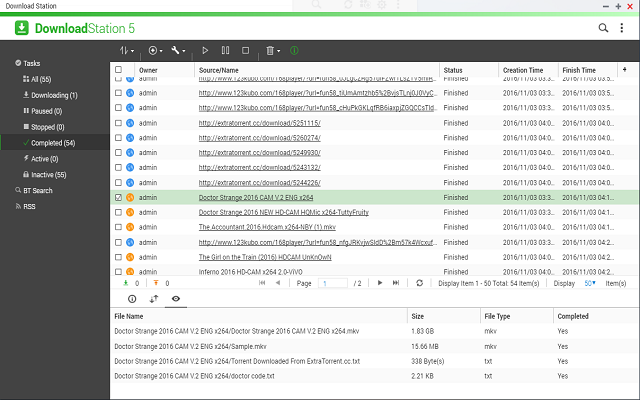Image resolution: width=640 pixels, height=400 pixels.
Task: Click the page number input field
Action: point(333,283)
